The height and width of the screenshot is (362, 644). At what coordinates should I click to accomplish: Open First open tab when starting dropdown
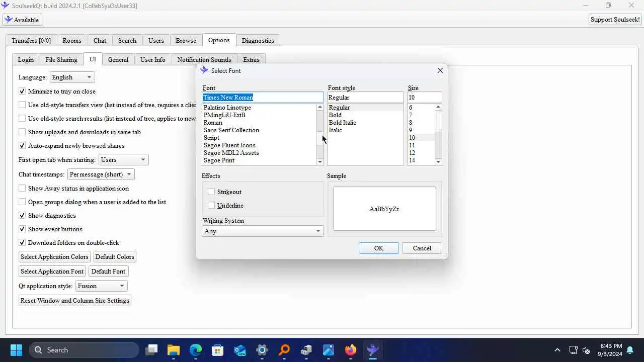coord(124,160)
